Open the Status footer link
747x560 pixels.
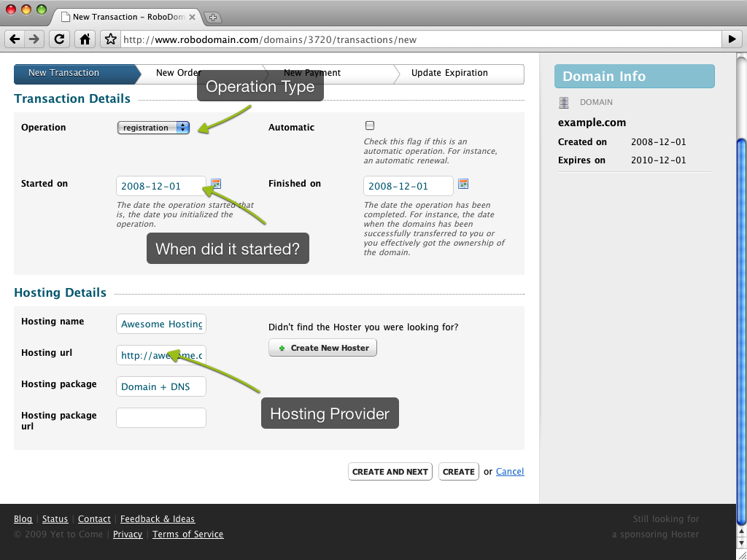[x=55, y=519]
